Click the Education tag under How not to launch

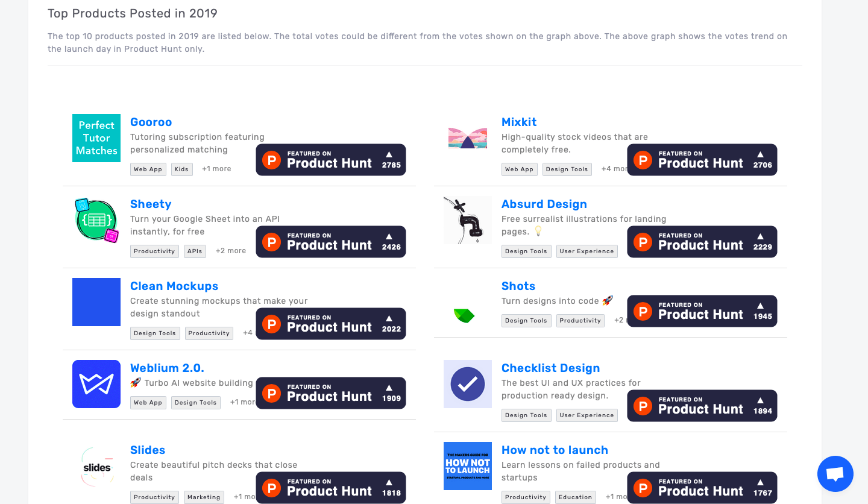(x=575, y=497)
